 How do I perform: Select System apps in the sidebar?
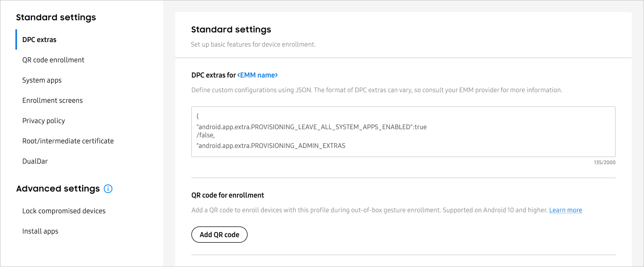[42, 80]
